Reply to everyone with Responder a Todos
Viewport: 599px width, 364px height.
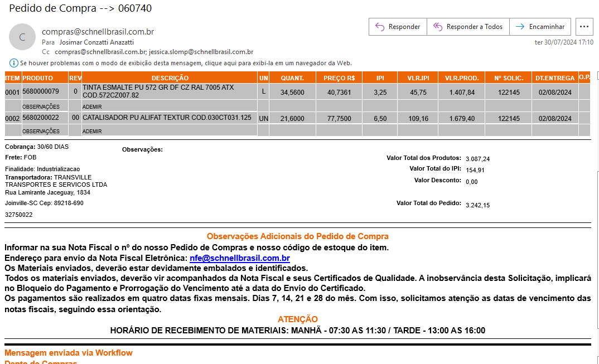[x=468, y=27]
